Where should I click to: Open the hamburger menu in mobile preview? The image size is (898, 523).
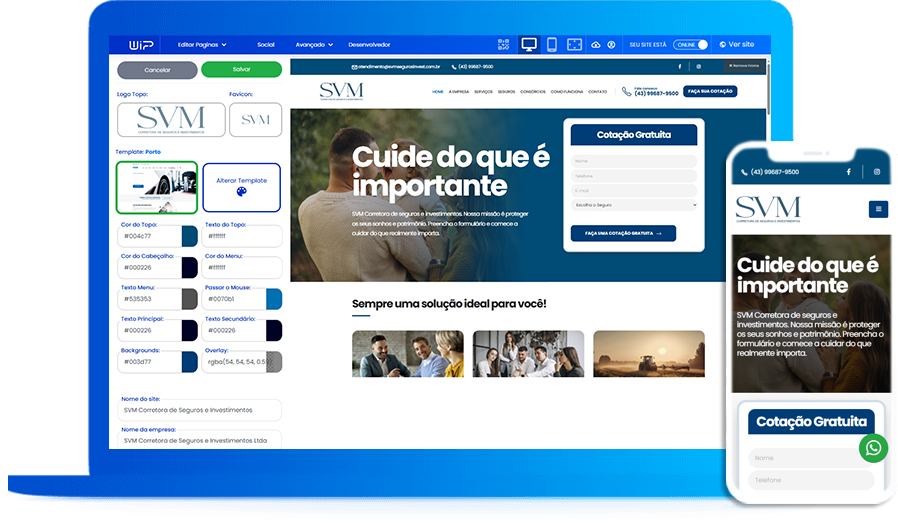878,209
